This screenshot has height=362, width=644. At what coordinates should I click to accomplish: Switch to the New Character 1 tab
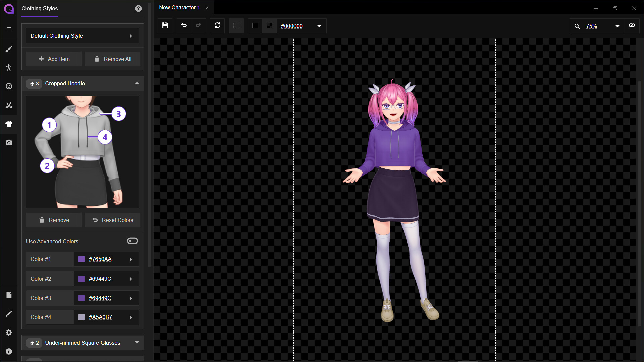[x=179, y=7]
